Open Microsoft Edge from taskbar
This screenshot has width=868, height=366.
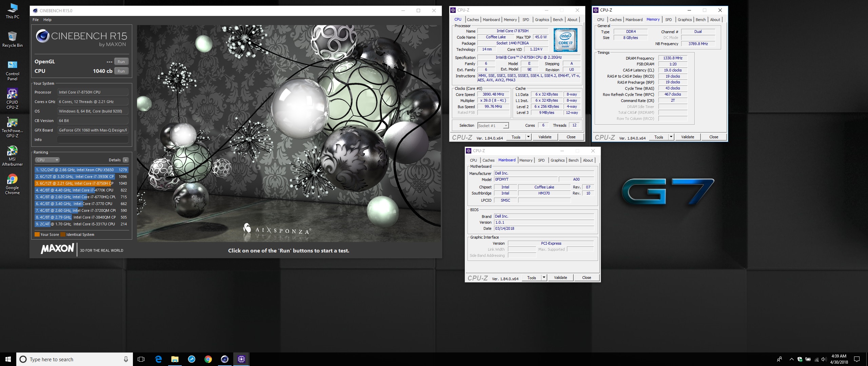158,359
